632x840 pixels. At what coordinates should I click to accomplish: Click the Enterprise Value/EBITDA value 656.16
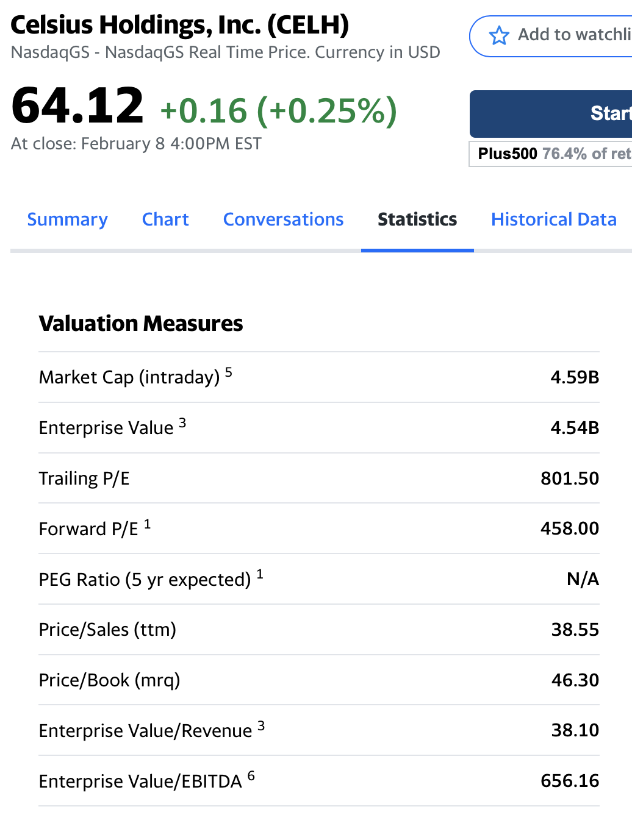point(569,781)
